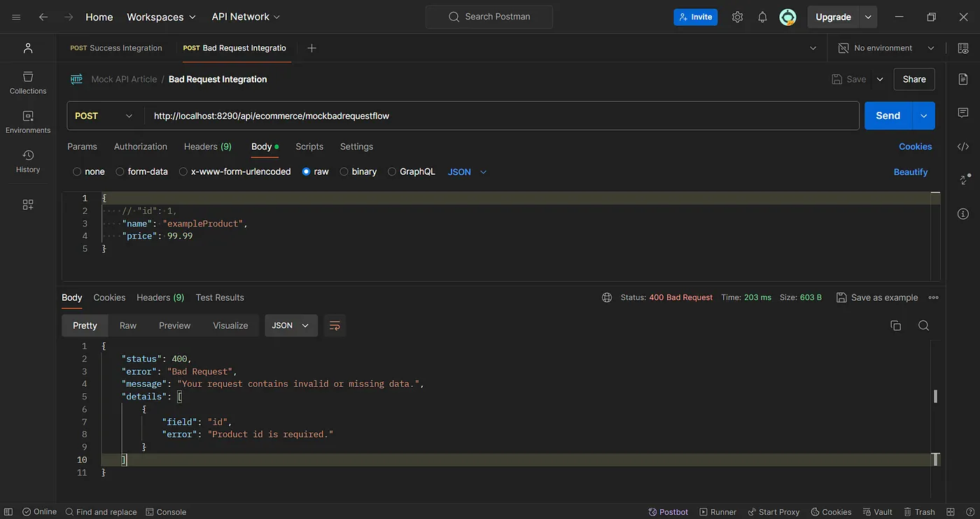
Task: Click the Share button
Action: pyautogui.click(x=914, y=79)
